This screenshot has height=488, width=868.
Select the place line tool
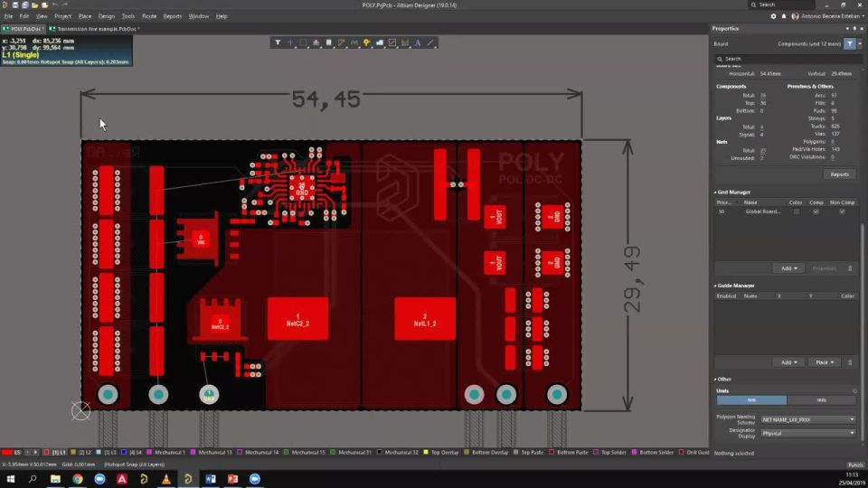pos(430,42)
